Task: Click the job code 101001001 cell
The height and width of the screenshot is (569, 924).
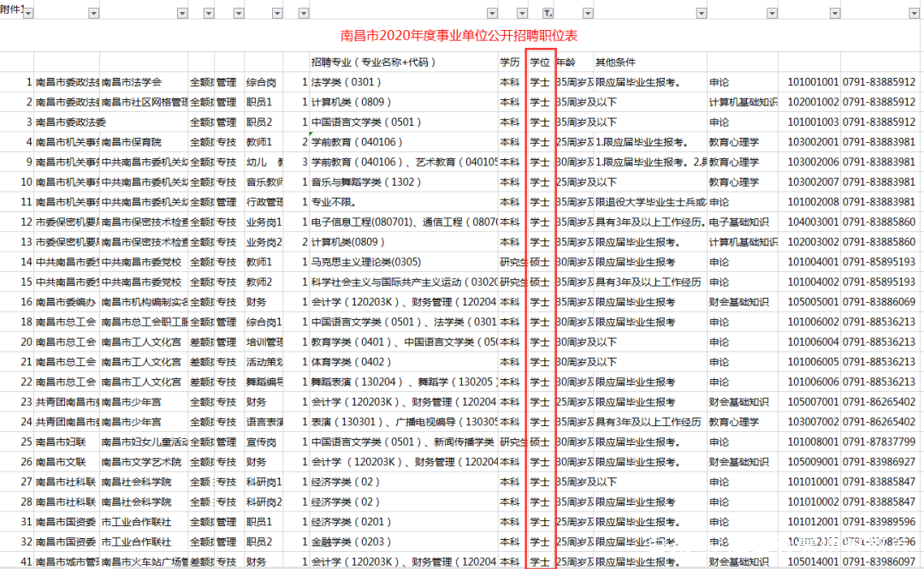Action: click(813, 81)
